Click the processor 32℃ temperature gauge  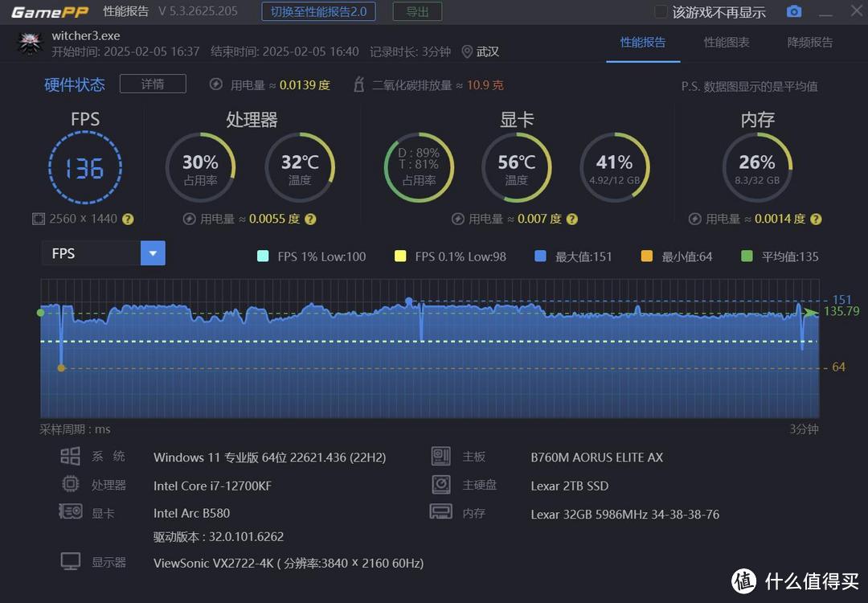300,168
